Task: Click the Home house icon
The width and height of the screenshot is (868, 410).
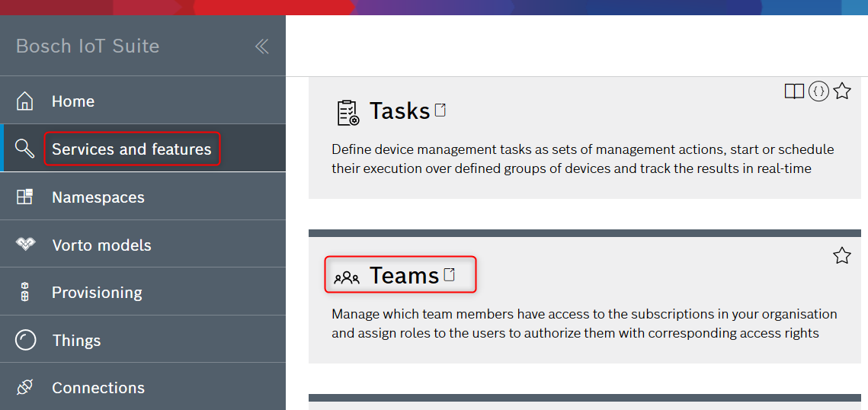Action: [25, 101]
